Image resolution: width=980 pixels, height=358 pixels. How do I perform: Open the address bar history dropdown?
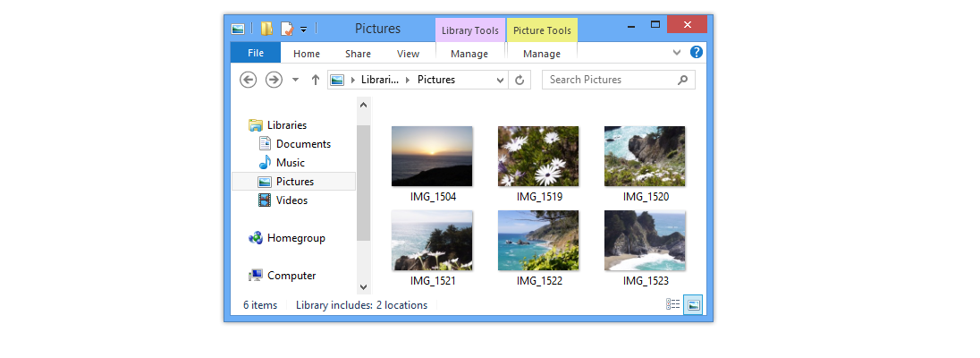[501, 80]
